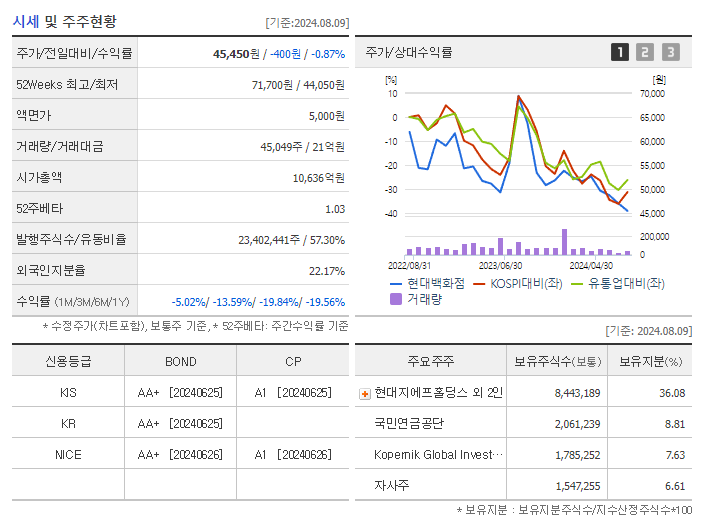Click the 8,443,189 shares value
Image resolution: width=702 pixels, height=525 pixels.
[577, 393]
